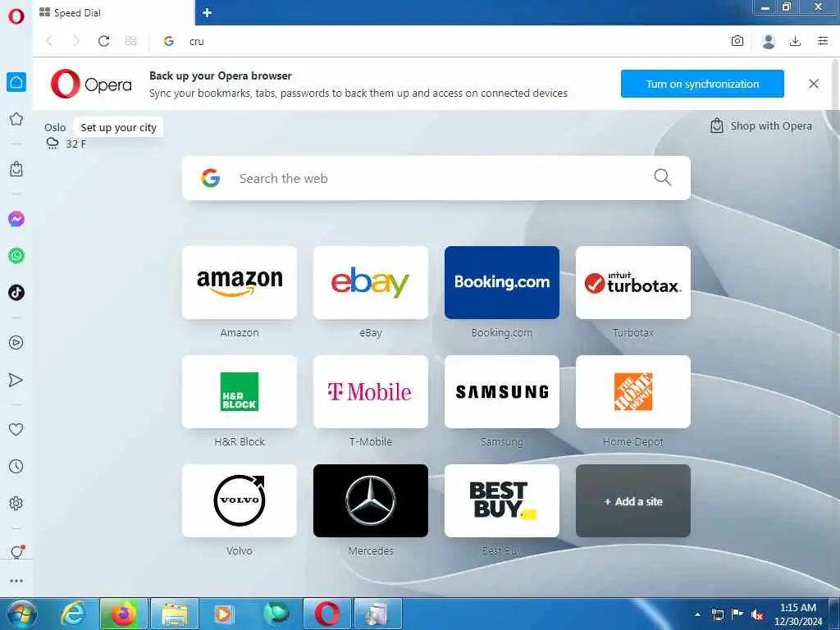Click the Google logo in the address bar
The width and height of the screenshot is (840, 630).
coord(169,41)
